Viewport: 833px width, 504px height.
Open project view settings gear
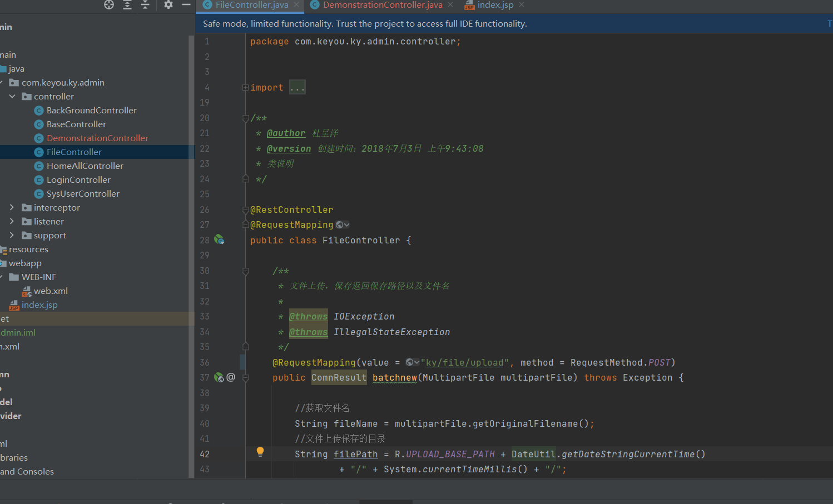[x=168, y=4]
